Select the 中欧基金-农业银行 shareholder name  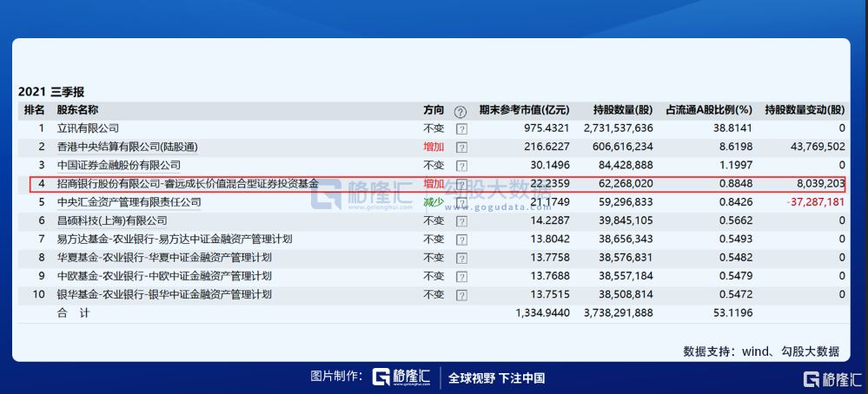click(164, 276)
